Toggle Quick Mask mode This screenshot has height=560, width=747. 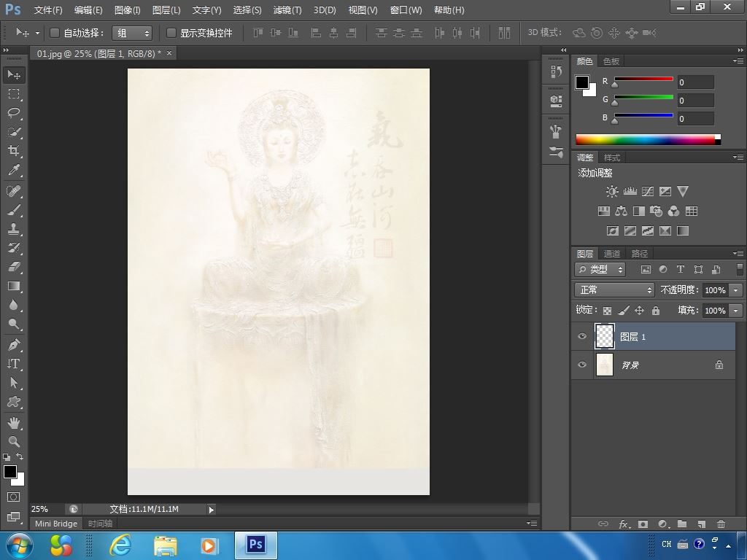pos(13,497)
